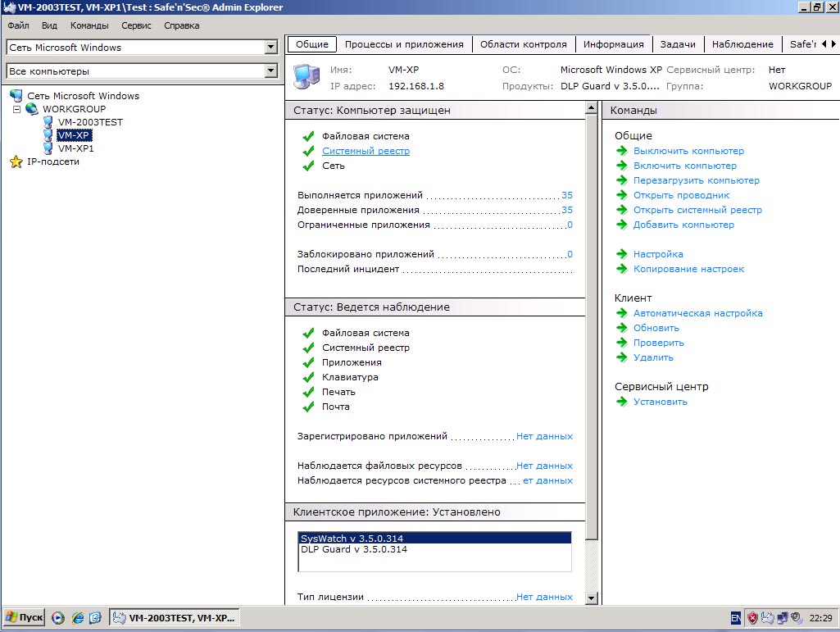Open the Справка menu
This screenshot has width=840, height=632.
(182, 25)
